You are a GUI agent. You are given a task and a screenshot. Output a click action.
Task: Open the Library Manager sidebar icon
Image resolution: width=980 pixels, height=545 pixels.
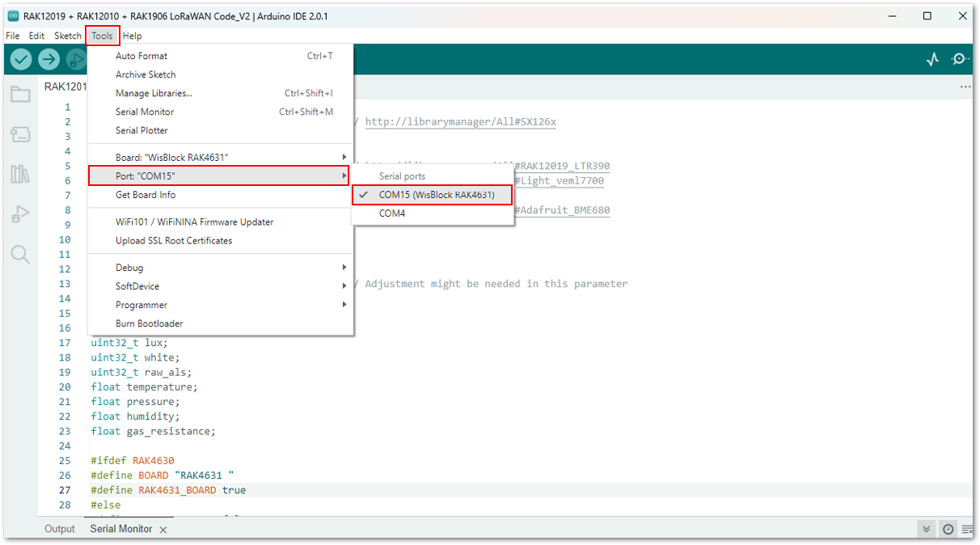pyautogui.click(x=20, y=174)
